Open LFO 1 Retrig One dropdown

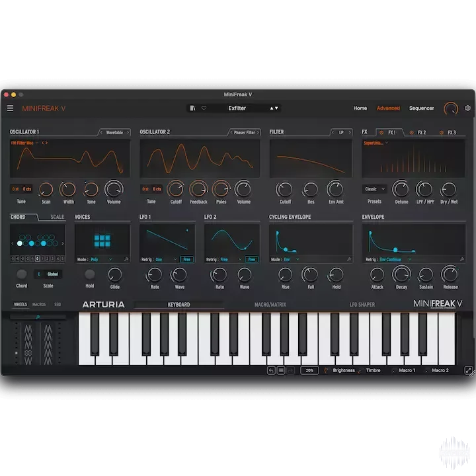[166, 260]
